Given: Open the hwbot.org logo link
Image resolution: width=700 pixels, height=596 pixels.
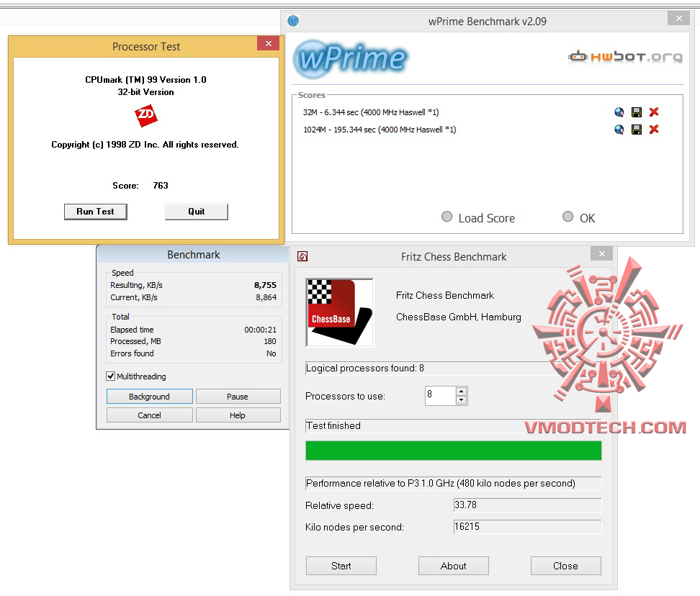Looking at the screenshot, I should coord(625,57).
